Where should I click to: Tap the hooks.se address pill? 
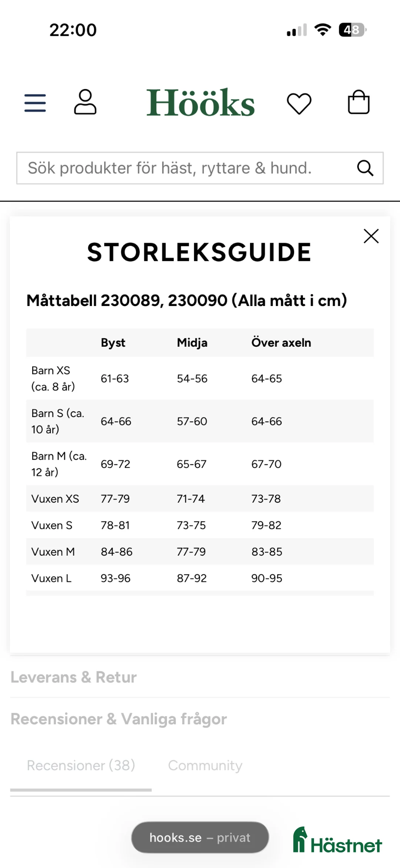(x=200, y=838)
